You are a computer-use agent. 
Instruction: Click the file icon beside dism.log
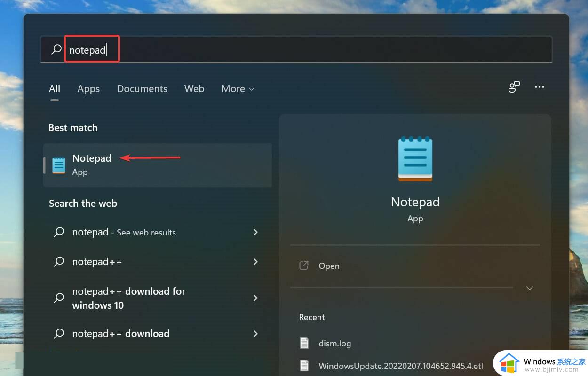pos(304,343)
